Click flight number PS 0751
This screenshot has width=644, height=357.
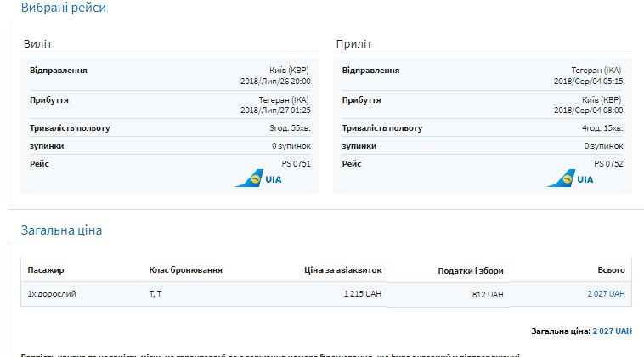pos(296,163)
